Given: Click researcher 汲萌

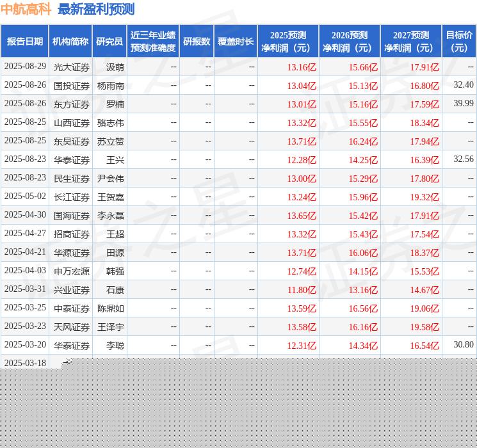Looking at the screenshot, I should click(115, 67).
